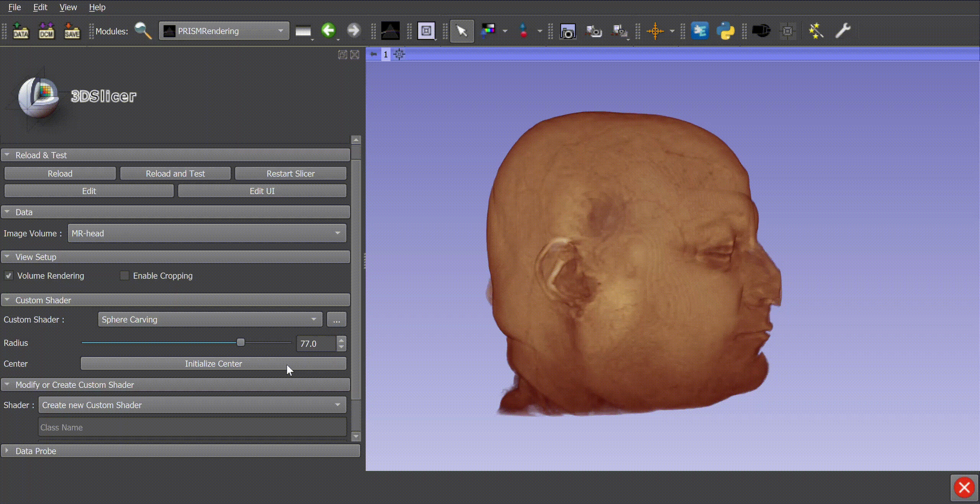Open the File menu
Image resolution: width=980 pixels, height=504 pixels.
pos(15,7)
